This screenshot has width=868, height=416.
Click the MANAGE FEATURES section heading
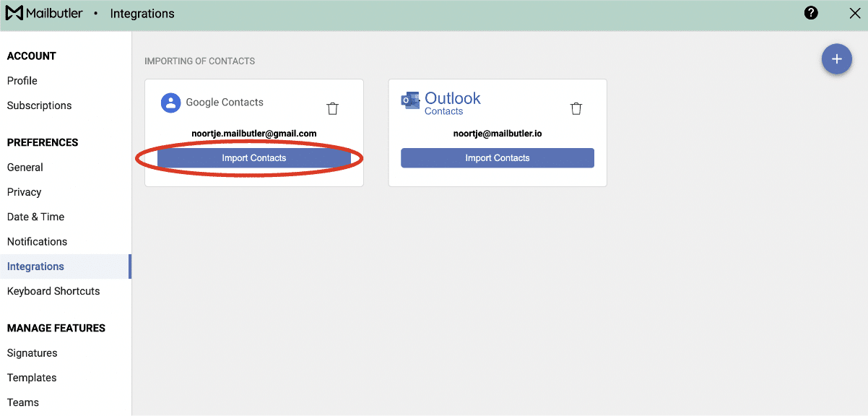[56, 328]
